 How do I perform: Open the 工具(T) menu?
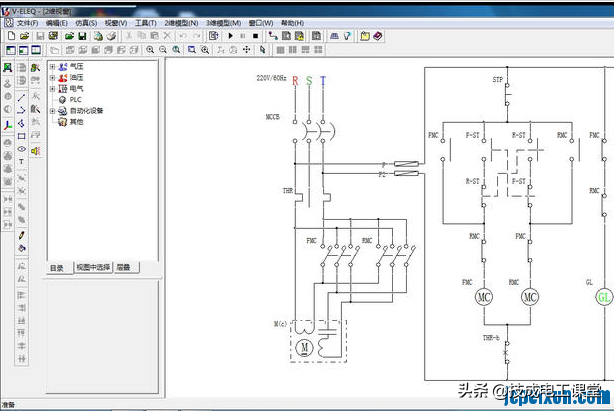146,23
